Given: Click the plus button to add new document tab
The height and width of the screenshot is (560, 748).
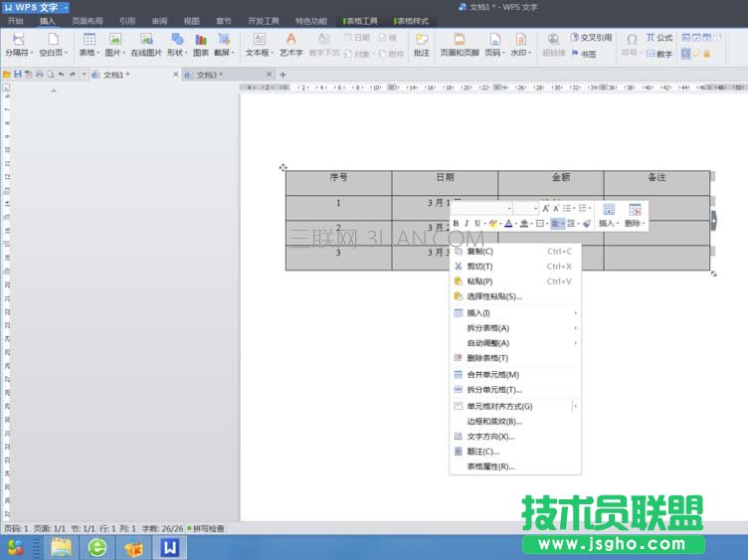Looking at the screenshot, I should [282, 75].
